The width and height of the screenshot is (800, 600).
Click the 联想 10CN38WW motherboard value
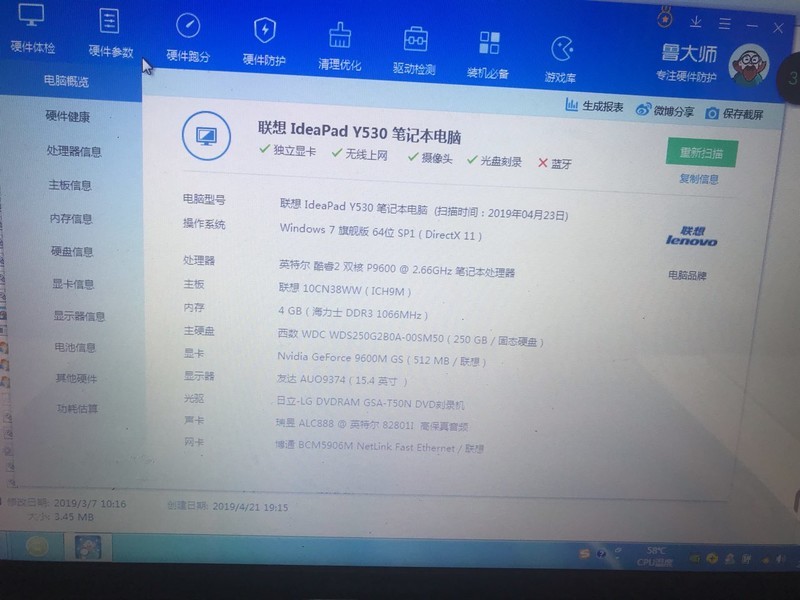pyautogui.click(x=344, y=289)
